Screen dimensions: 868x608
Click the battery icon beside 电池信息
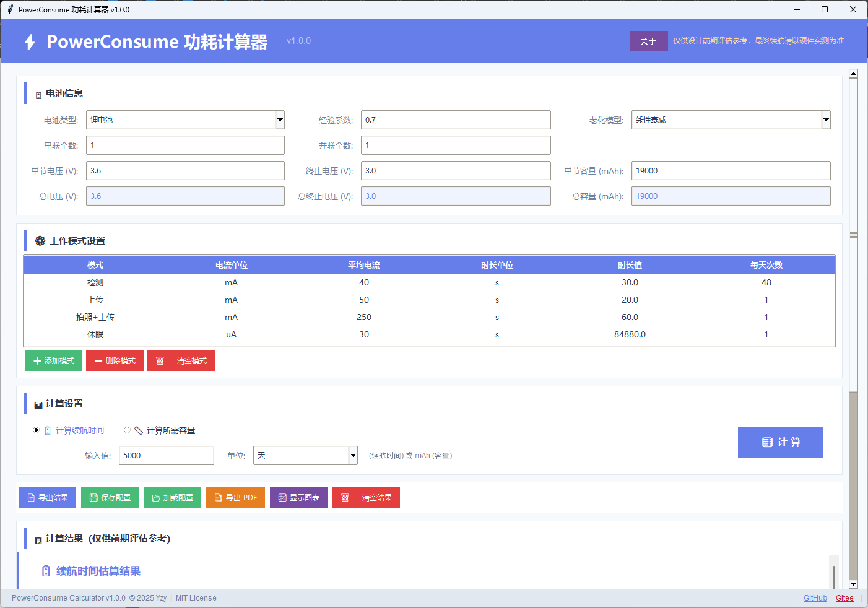tap(38, 95)
